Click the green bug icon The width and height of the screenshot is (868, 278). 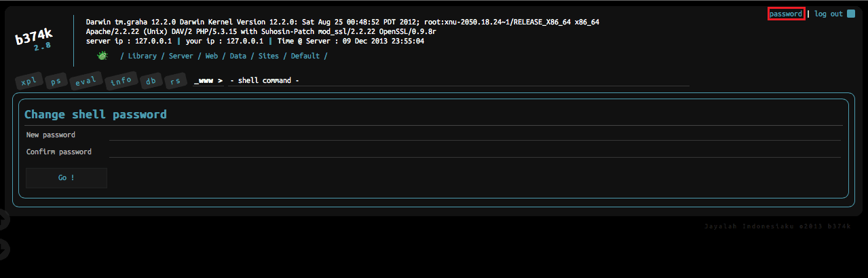tap(102, 56)
